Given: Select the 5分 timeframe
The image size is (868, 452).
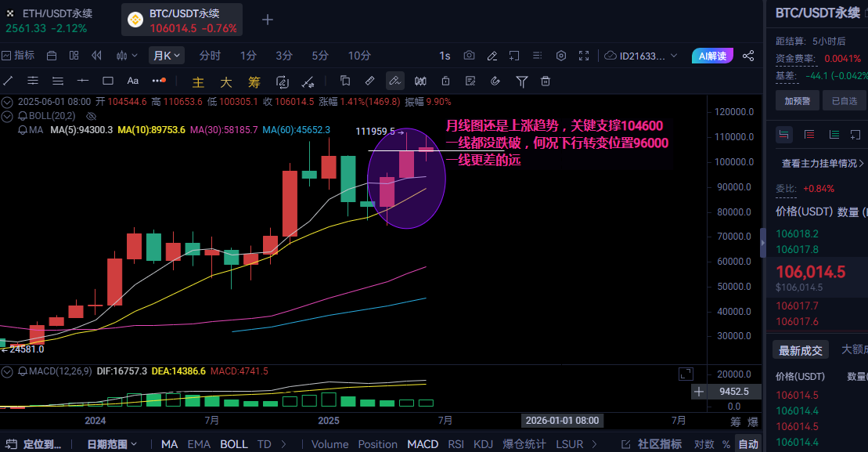Looking at the screenshot, I should coord(320,56).
